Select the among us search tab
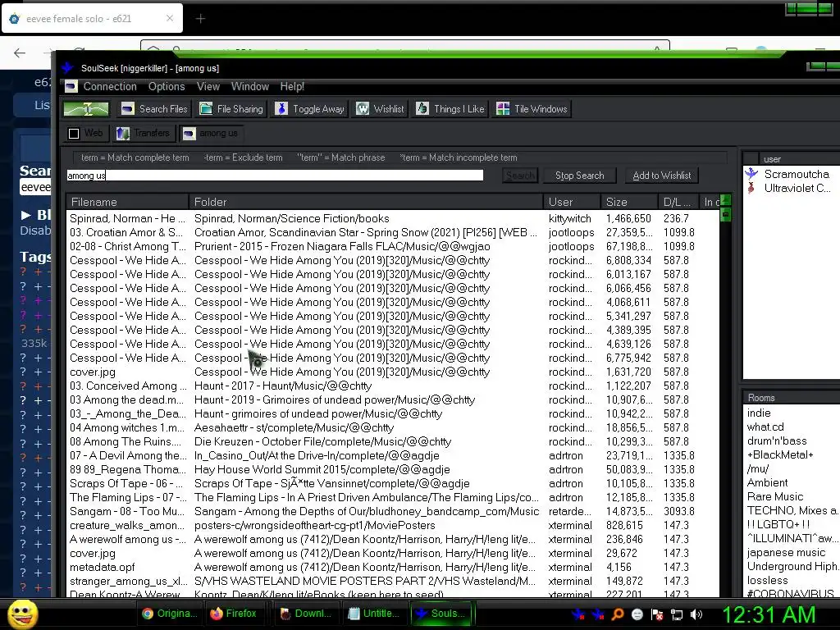Screen dimensions: 840x630 (x=211, y=133)
